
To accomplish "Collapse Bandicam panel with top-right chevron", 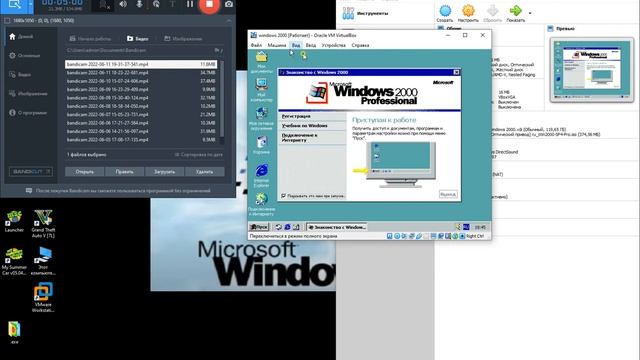I will coord(229,20).
